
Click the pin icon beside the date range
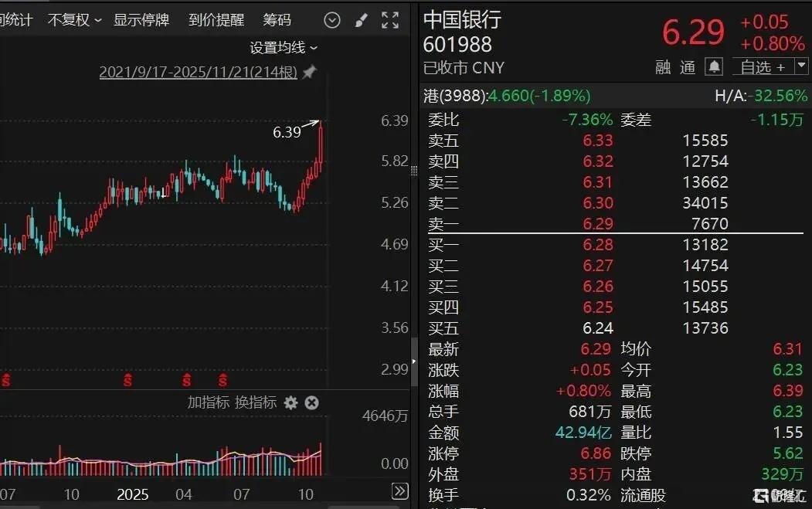click(x=309, y=73)
